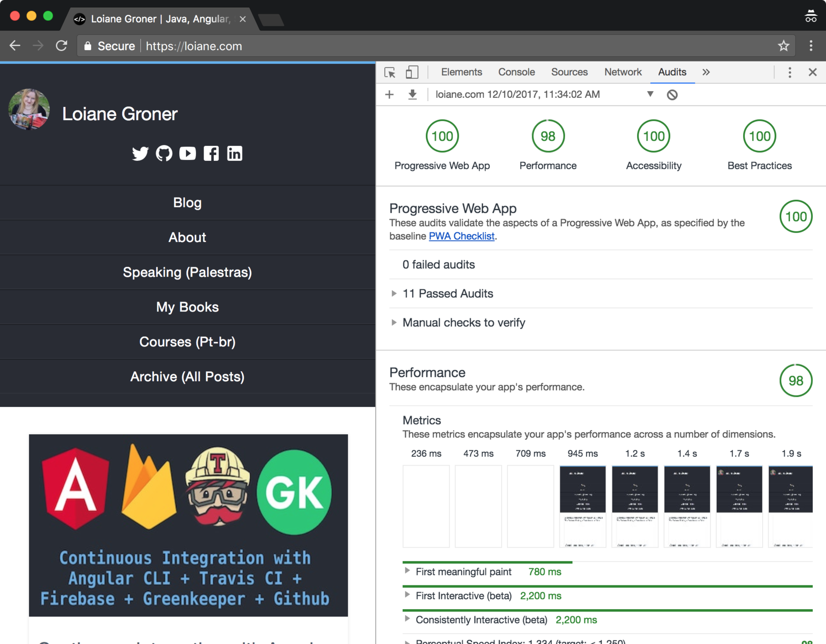
Task: Open Speaking (Palestras) page
Action: tap(187, 272)
